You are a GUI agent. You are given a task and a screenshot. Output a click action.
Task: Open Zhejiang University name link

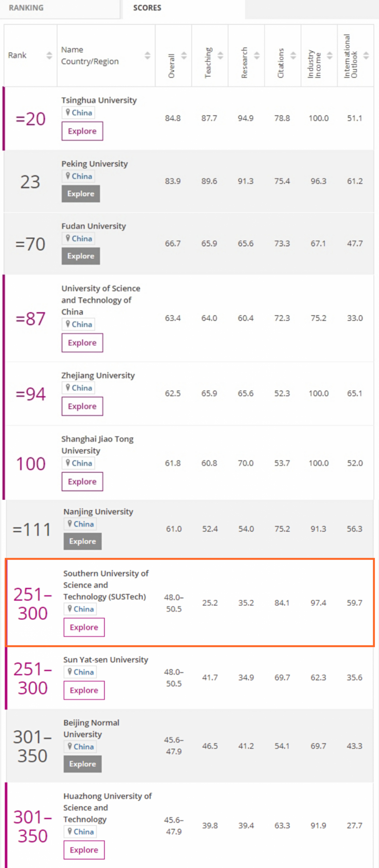(x=98, y=375)
